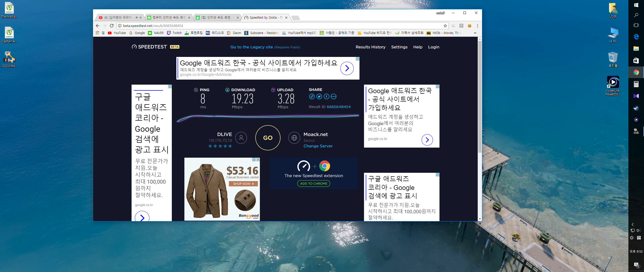Click the Moack.net server globe icon
Viewport: 644px width, 272px height.
pyautogui.click(x=294, y=138)
